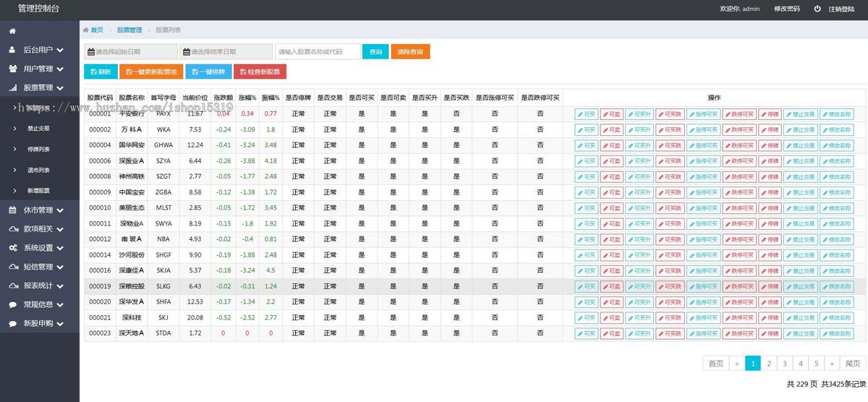Expand the 后台用户 menu chevron

(60, 51)
